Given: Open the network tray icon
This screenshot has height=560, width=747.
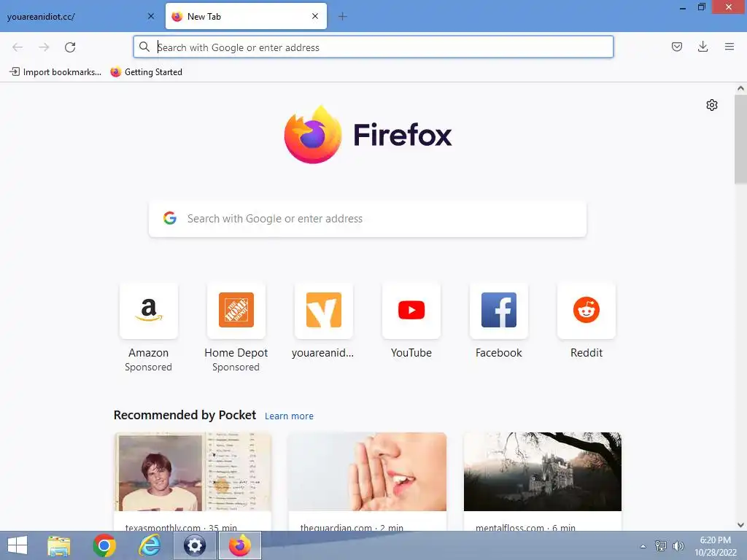Looking at the screenshot, I should [x=661, y=546].
